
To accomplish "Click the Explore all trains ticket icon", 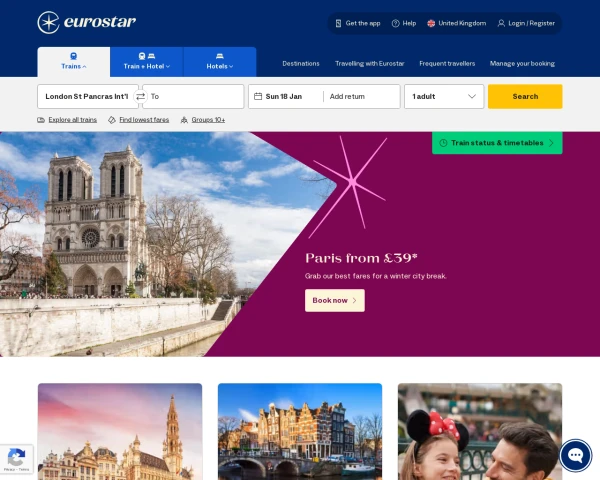I will click(x=41, y=120).
